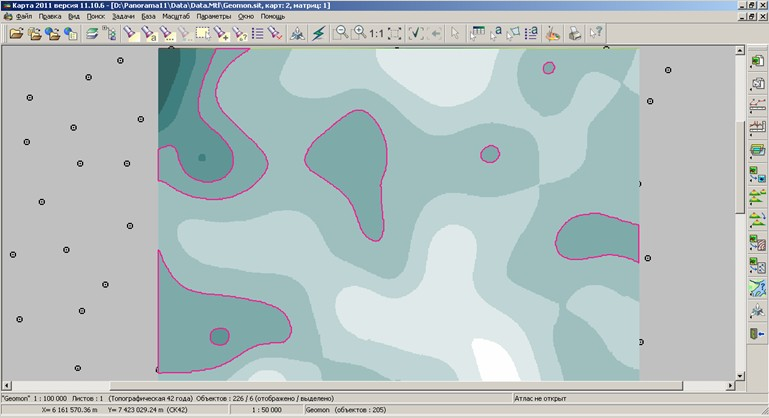The image size is (769, 418).
Task: Click the blue list lines toolbar icon
Action: [258, 34]
